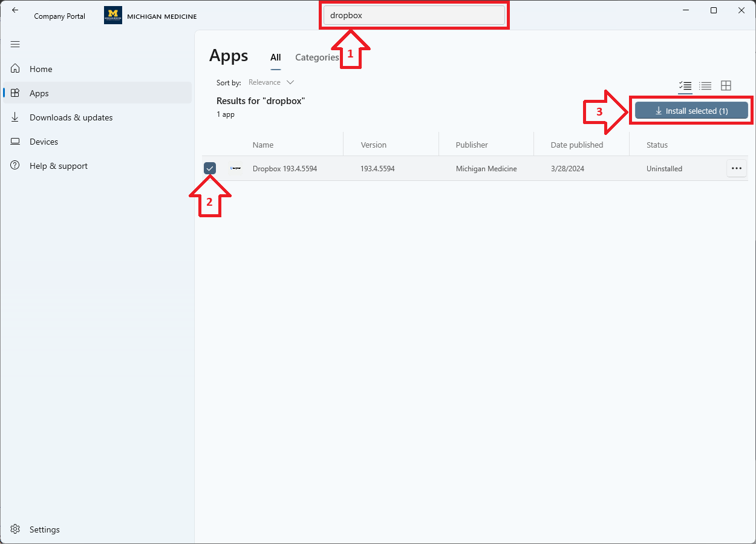Open Downloads & updates in sidebar
The width and height of the screenshot is (756, 544).
[71, 117]
